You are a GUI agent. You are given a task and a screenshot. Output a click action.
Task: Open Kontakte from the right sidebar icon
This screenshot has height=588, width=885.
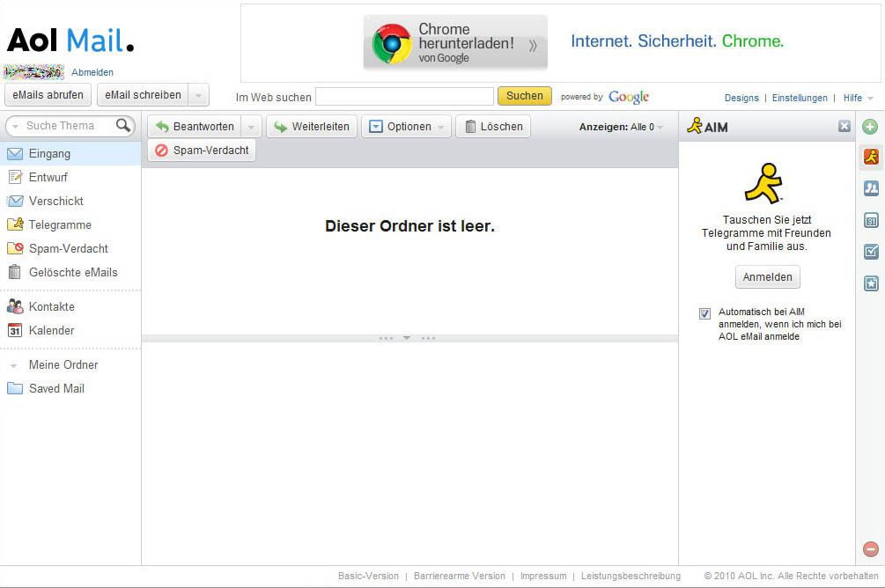pyautogui.click(x=870, y=187)
